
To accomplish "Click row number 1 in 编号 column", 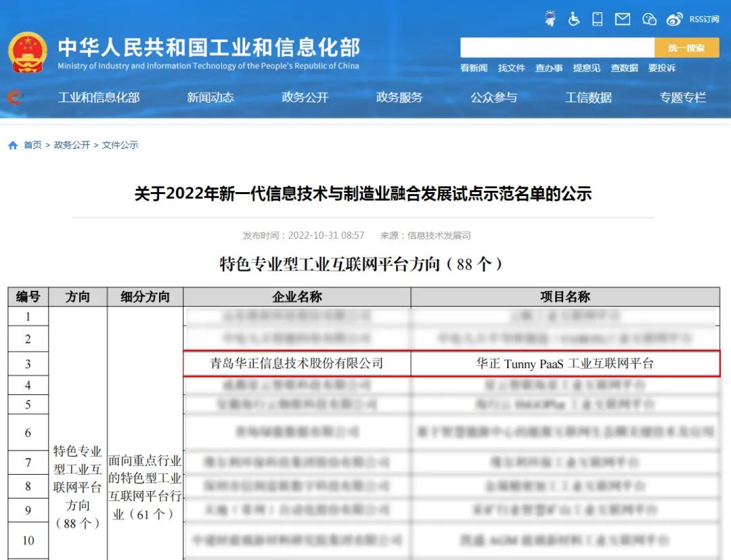I will point(28,317).
